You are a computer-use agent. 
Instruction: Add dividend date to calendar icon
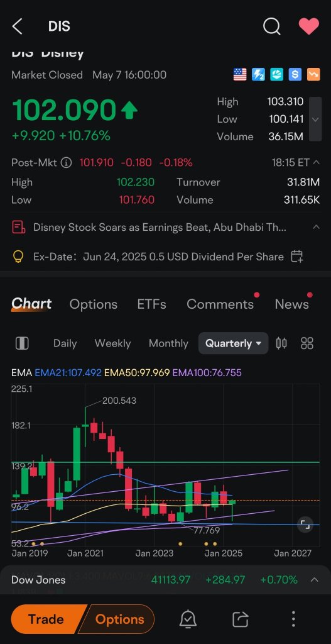click(x=296, y=257)
